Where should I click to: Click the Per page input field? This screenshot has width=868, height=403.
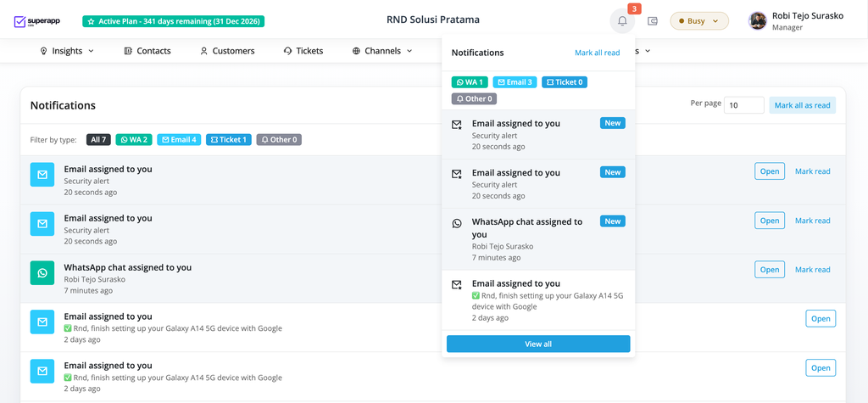point(744,105)
